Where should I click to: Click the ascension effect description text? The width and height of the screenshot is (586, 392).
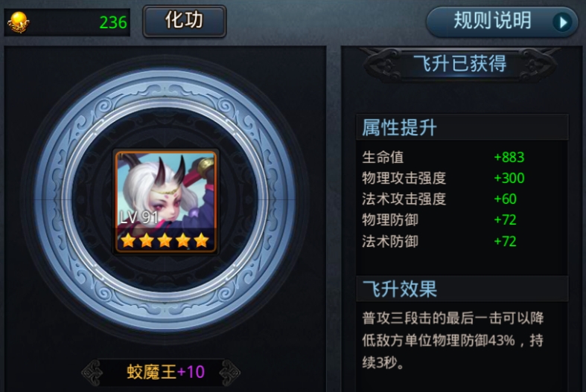point(453,340)
